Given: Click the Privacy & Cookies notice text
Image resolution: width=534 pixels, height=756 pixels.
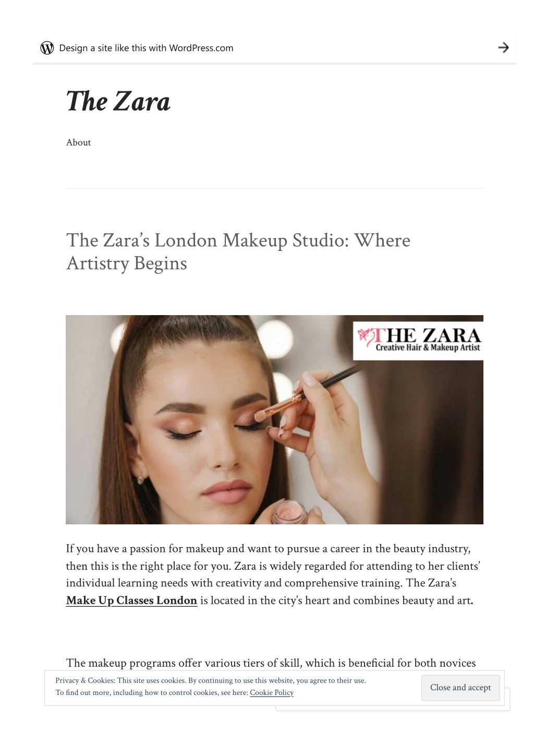Looking at the screenshot, I should click(x=211, y=687).
